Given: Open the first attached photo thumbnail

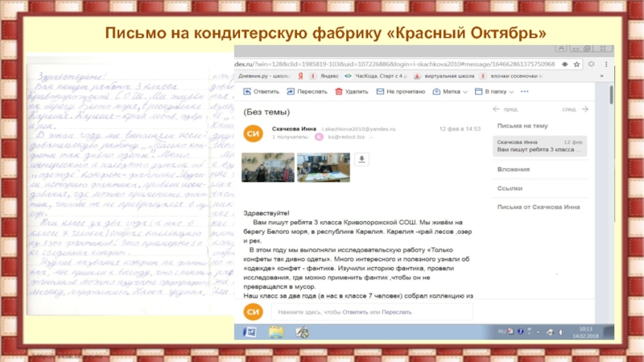Looking at the screenshot, I should point(268,167).
